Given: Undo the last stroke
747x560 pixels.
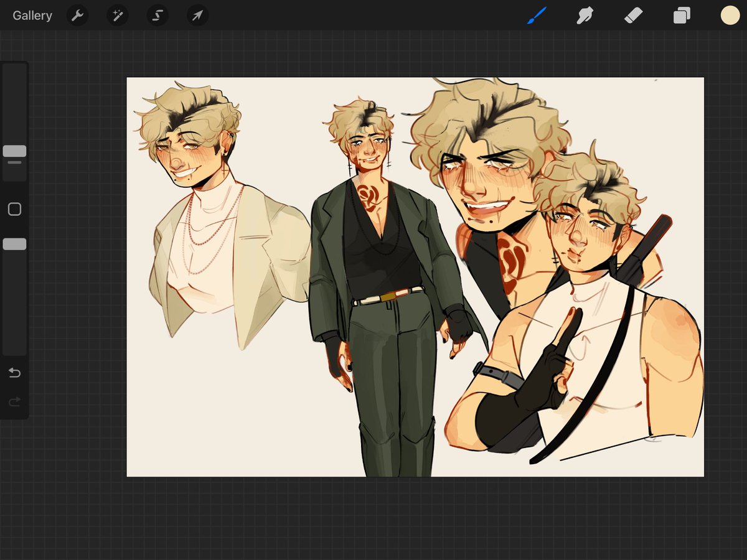Looking at the screenshot, I should [14, 373].
